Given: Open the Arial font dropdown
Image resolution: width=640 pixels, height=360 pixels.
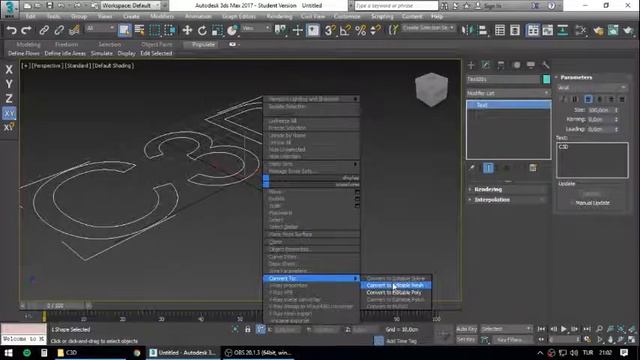Looking at the screenshot, I should [x=592, y=88].
